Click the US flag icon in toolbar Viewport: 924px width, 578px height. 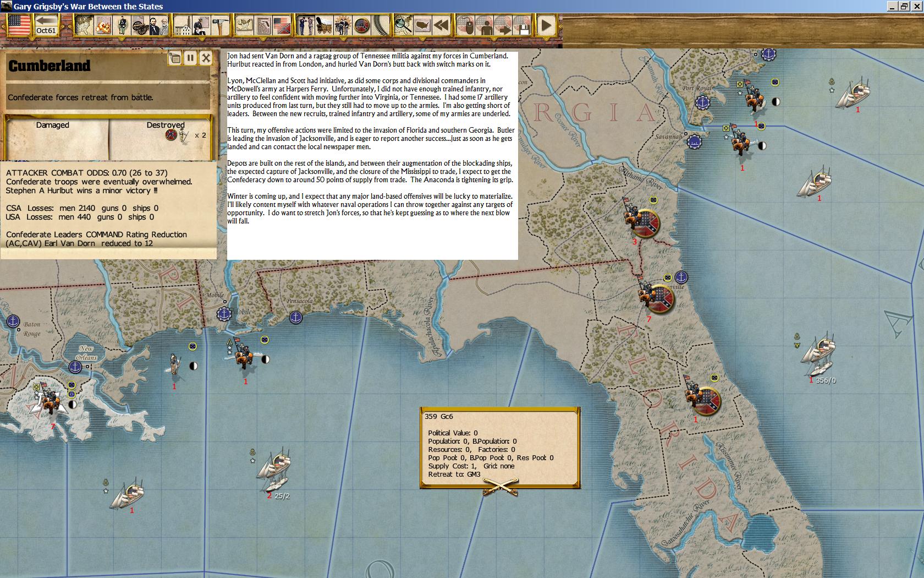pos(19,25)
